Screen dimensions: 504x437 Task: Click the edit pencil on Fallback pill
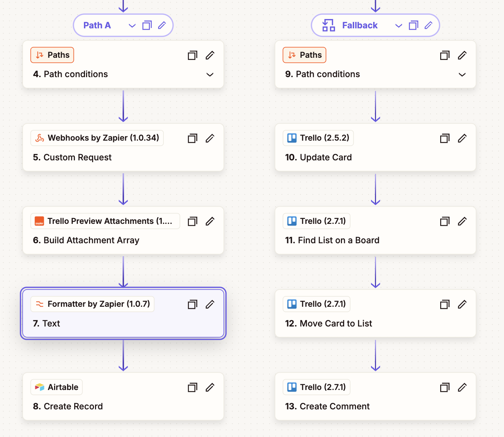pos(429,25)
